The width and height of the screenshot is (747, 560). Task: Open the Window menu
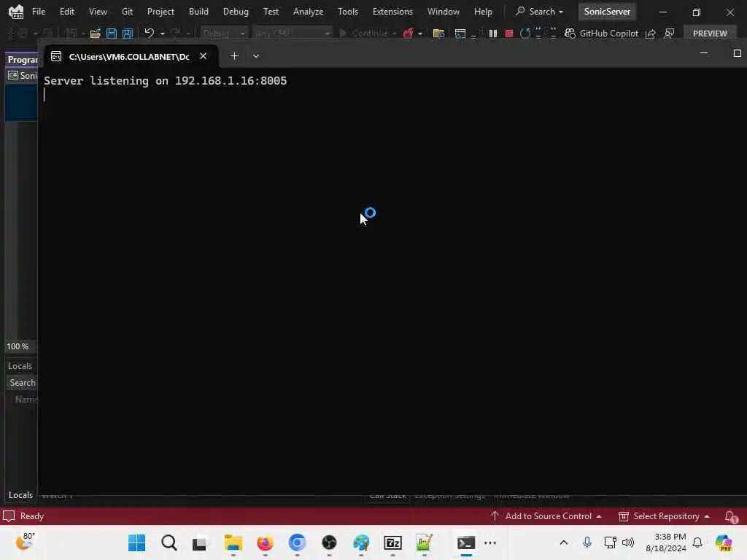pos(443,12)
